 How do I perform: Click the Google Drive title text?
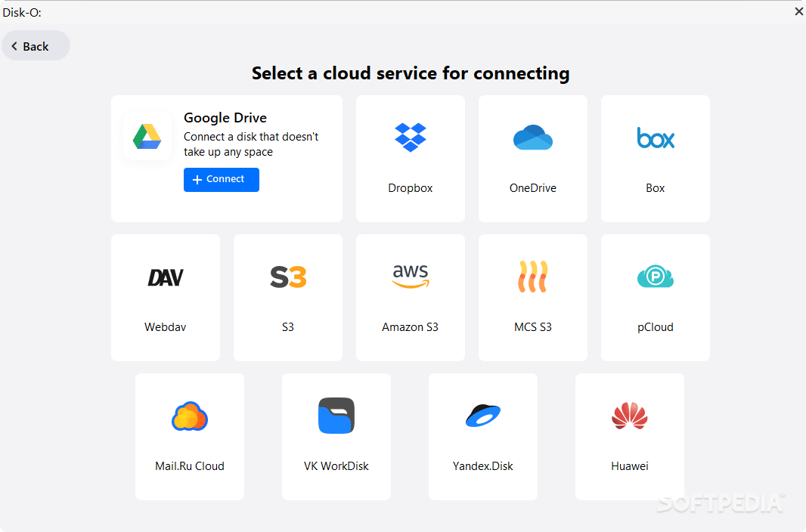pyautogui.click(x=225, y=118)
